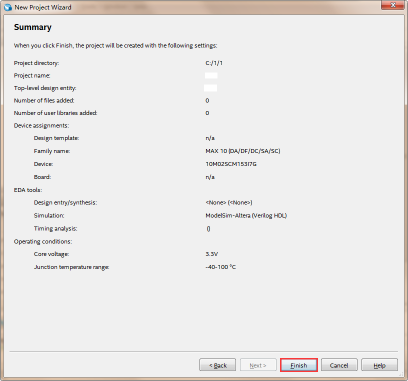Select the MAX 10 family name value

point(243,151)
